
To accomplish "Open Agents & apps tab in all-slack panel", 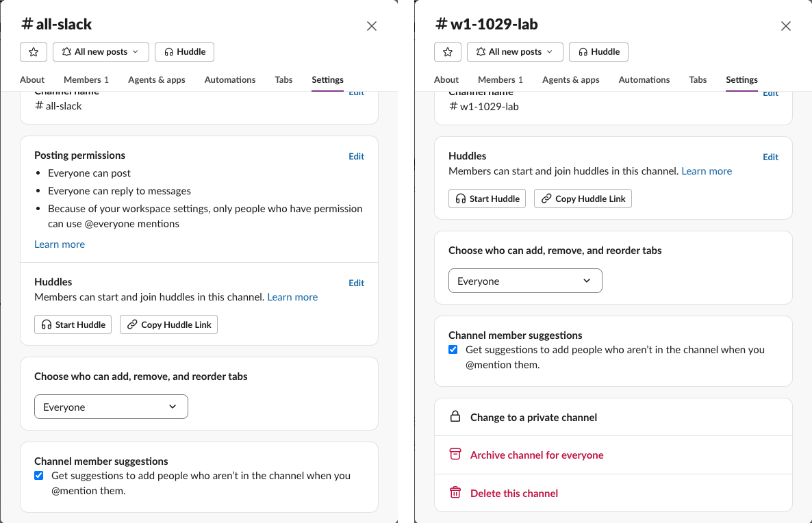I will pos(156,79).
